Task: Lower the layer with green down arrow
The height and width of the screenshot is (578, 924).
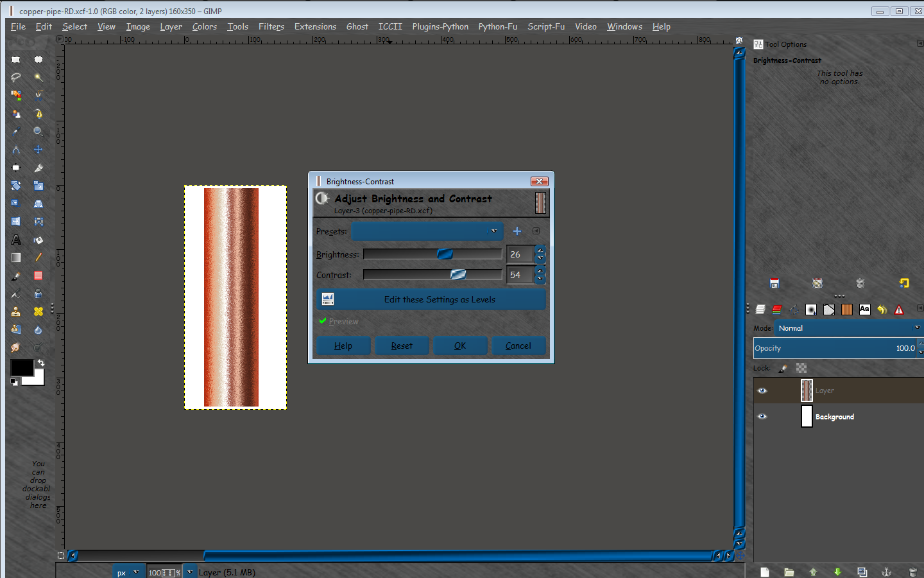Action: [x=837, y=572]
